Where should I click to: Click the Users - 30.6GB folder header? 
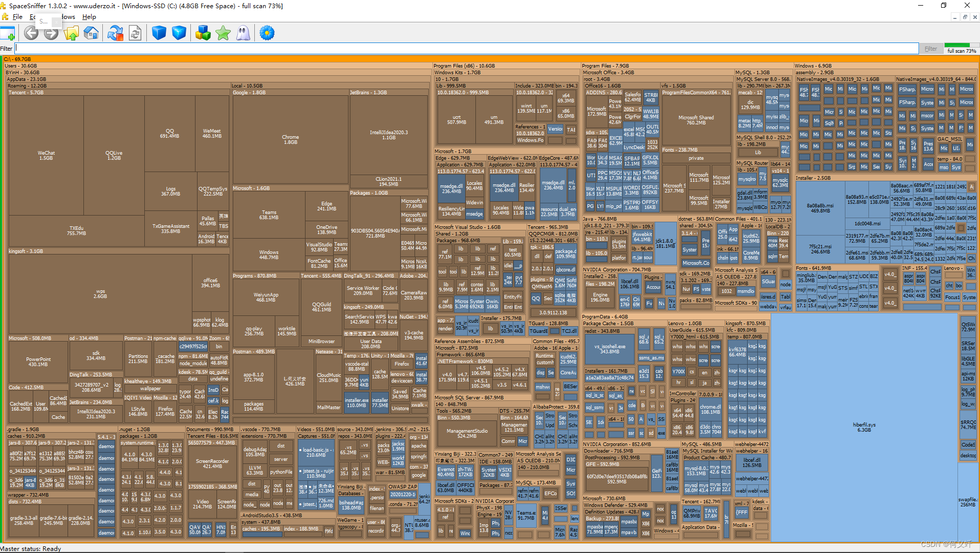click(217, 66)
